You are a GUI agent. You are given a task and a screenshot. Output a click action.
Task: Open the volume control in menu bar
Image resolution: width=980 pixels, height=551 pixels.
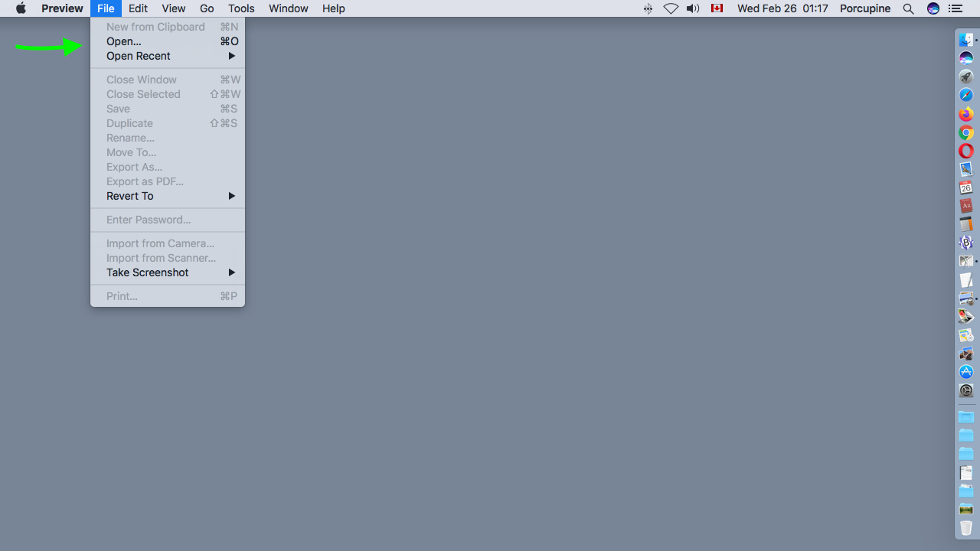(693, 8)
